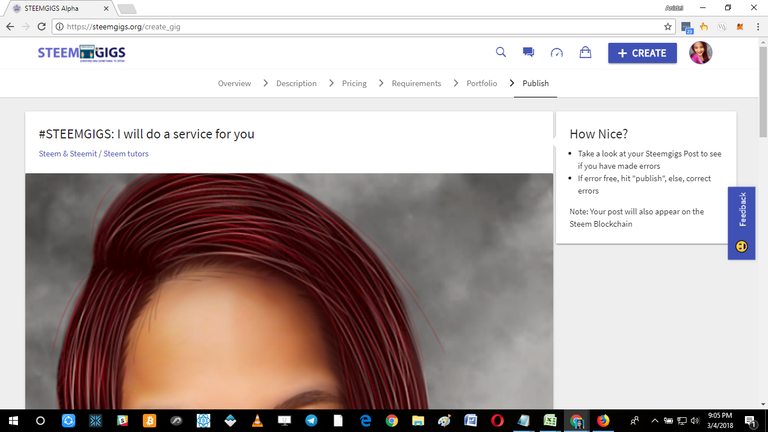The image size is (768, 432).
Task: Open VLC cone icon on taskbar
Action: coord(257,421)
